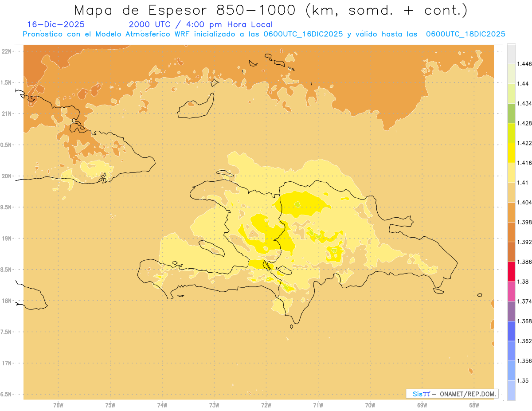Click the tan legend swatch between 1.404 and 1.41

point(511,192)
